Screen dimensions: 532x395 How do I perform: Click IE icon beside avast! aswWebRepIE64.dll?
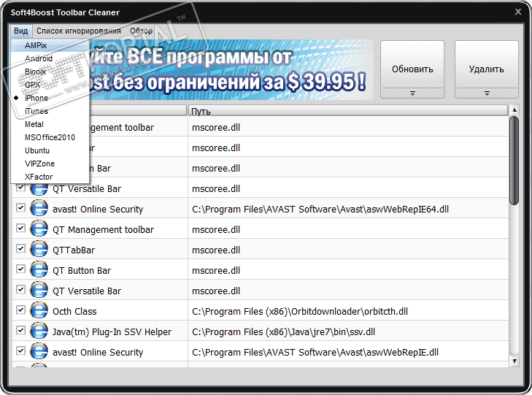pyautogui.click(x=39, y=208)
